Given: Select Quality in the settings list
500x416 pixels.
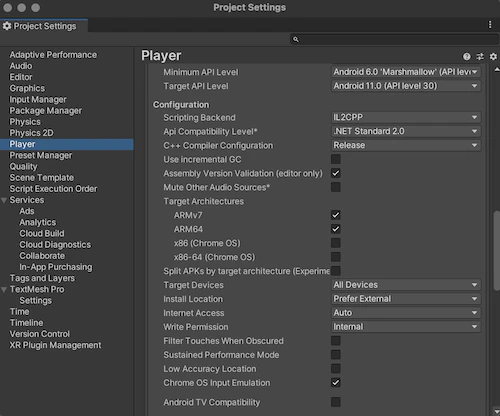Looking at the screenshot, I should tap(23, 166).
